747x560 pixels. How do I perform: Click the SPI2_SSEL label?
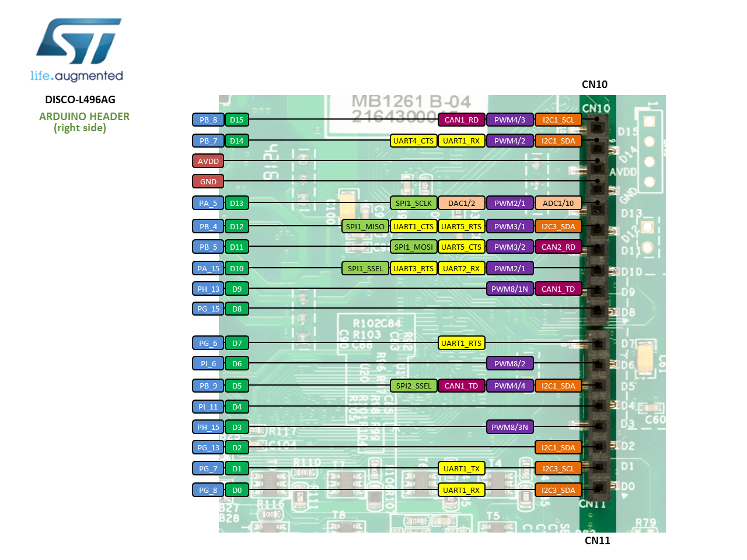click(413, 386)
